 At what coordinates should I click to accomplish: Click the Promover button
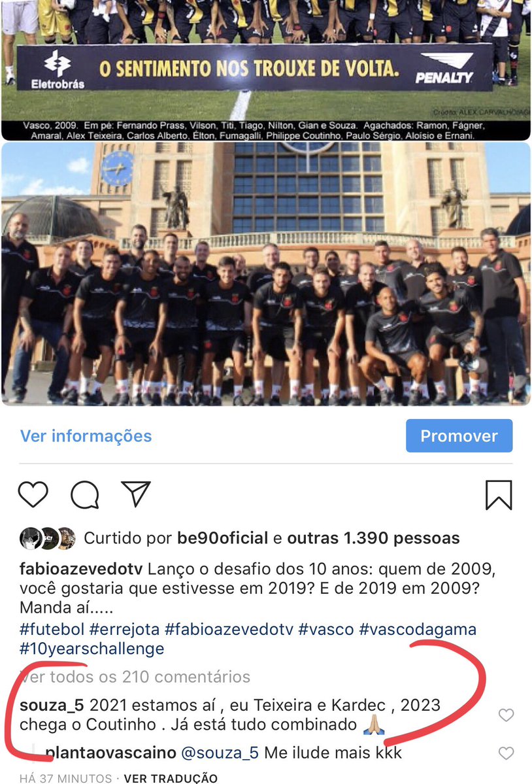click(459, 435)
